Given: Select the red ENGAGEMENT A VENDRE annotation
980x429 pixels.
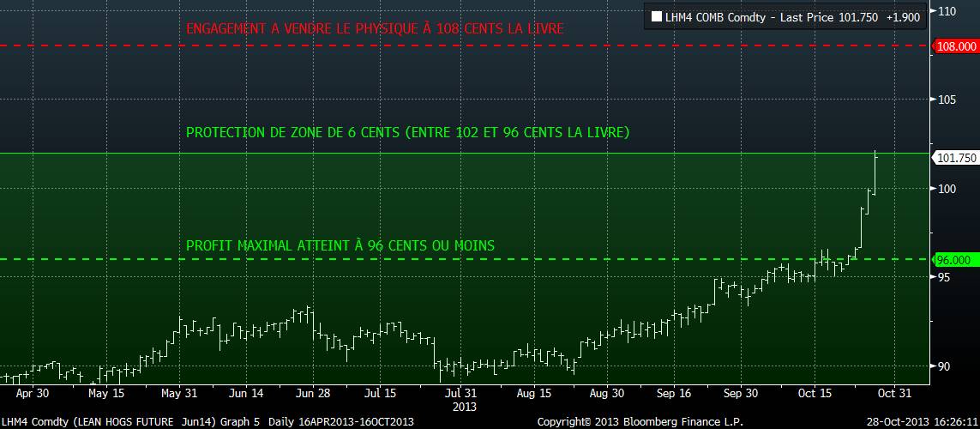Looking at the screenshot, I should [375, 28].
